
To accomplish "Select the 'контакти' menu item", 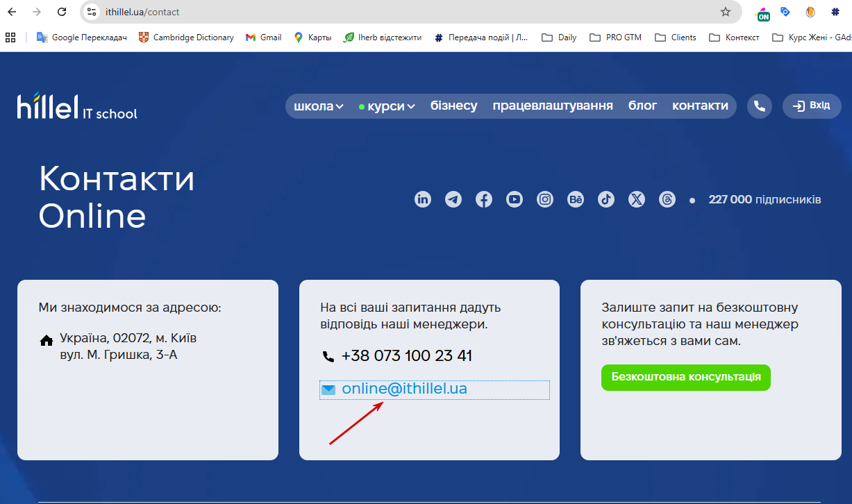I will click(701, 106).
